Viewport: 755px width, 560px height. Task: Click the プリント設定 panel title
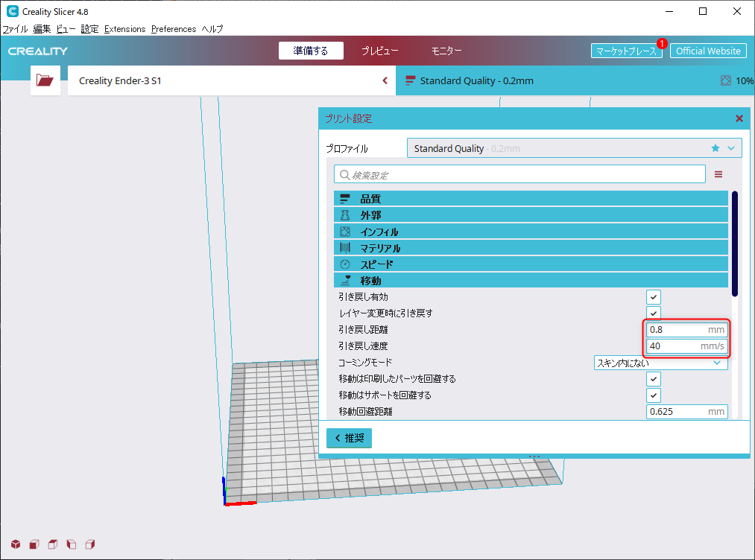pyautogui.click(x=348, y=118)
